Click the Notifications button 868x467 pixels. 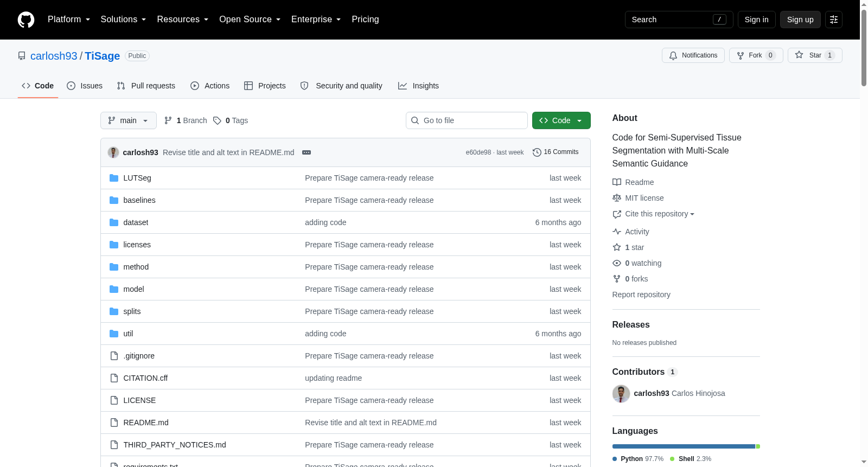tap(693, 55)
